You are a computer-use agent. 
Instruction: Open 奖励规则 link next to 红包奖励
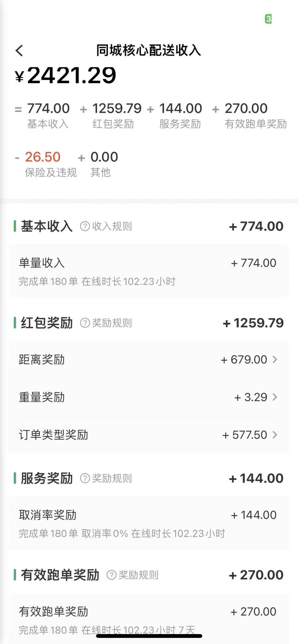(x=112, y=323)
